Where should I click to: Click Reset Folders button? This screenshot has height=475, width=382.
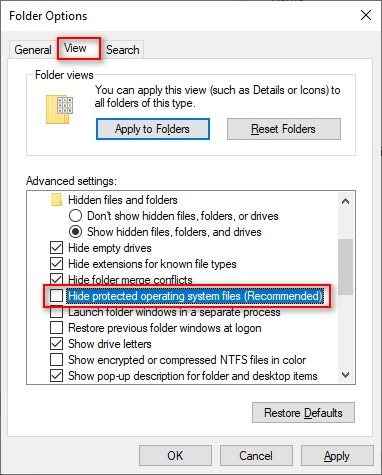(284, 129)
